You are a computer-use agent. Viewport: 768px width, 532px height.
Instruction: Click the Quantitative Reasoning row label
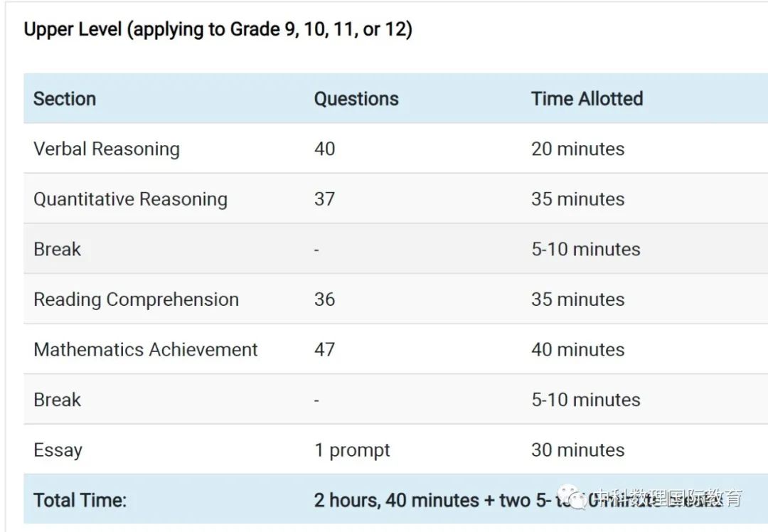point(130,199)
